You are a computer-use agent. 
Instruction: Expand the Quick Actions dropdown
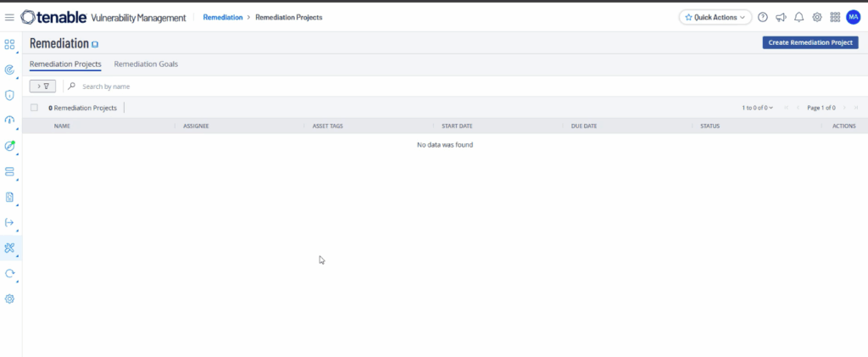click(x=715, y=17)
